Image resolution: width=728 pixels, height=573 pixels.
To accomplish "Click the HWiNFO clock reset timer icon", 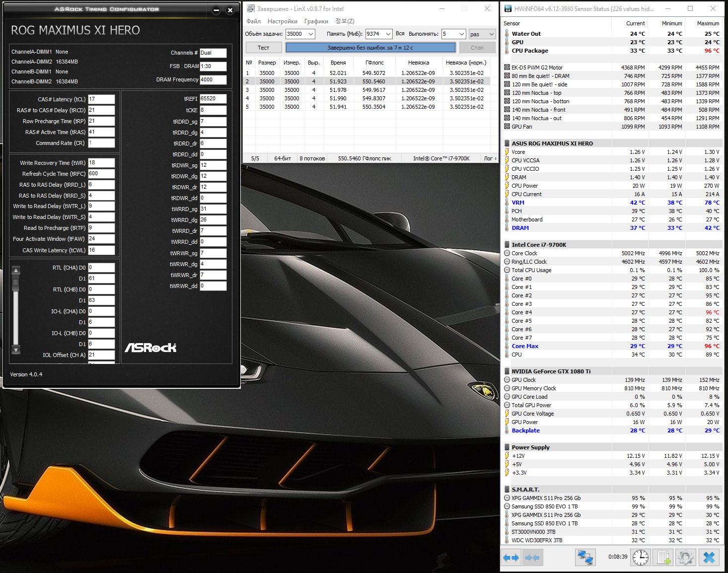I will 640,558.
